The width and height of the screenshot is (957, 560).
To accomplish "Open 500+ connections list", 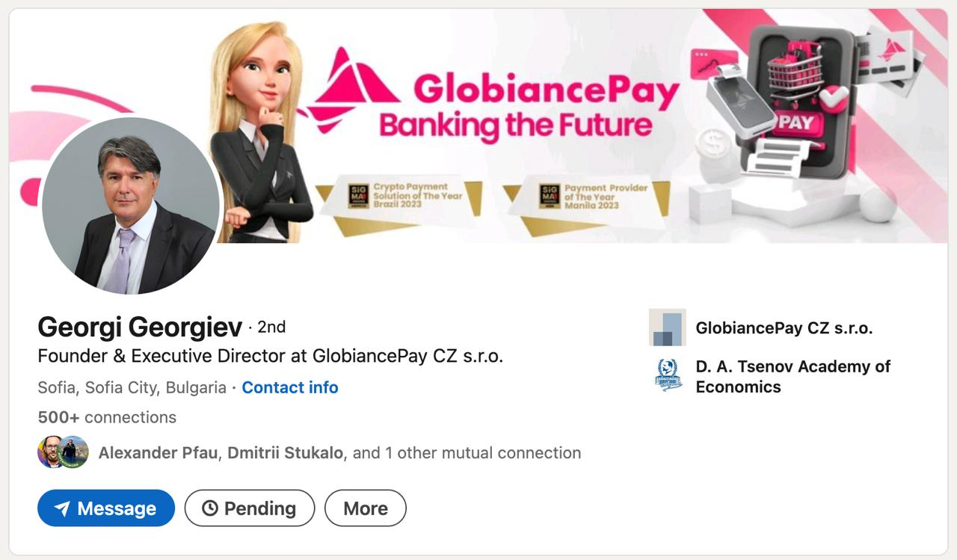I will pos(107,417).
